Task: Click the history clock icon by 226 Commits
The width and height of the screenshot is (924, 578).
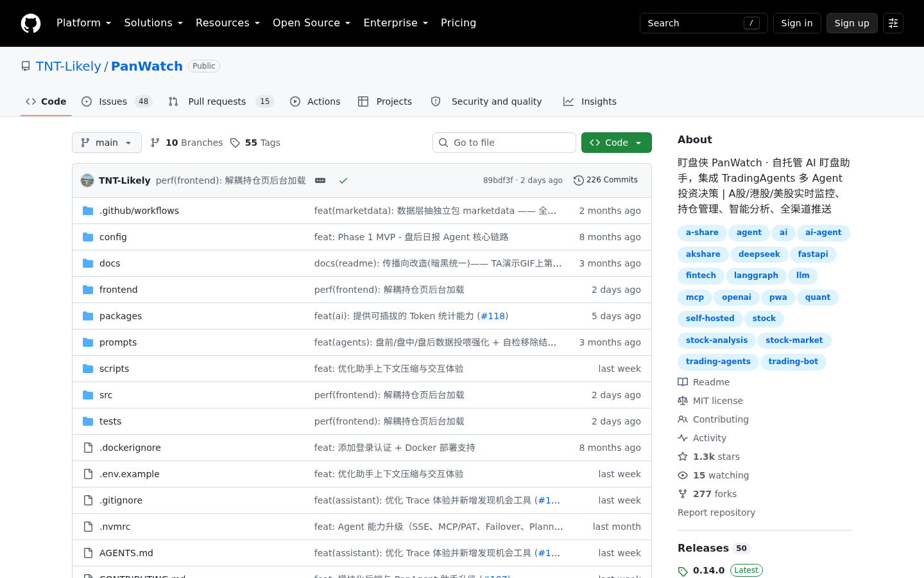Action: (579, 180)
